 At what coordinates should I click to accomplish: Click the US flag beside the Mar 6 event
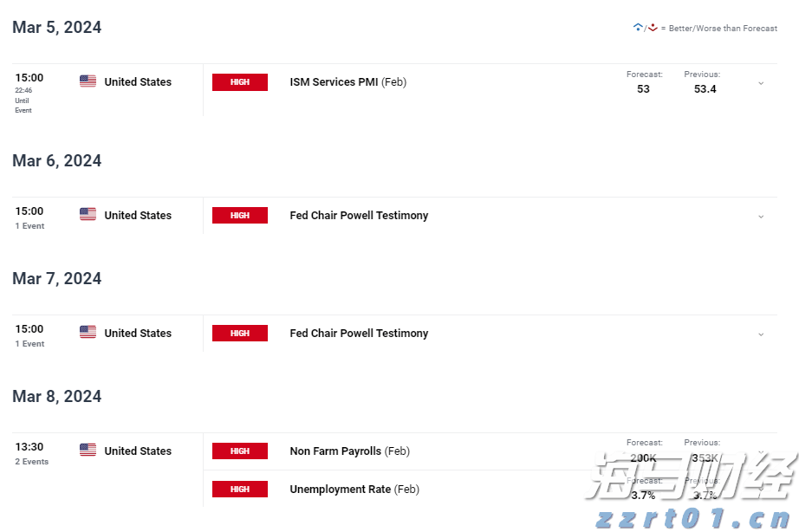click(88, 215)
